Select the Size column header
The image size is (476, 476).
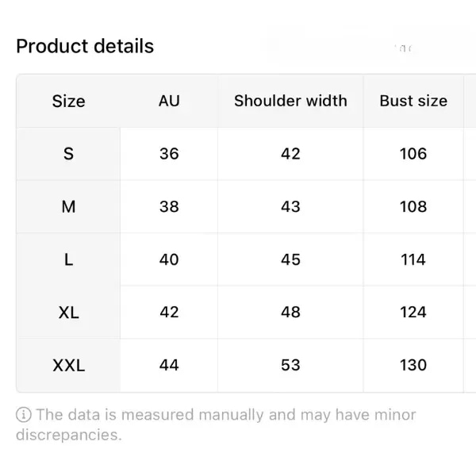[68, 101]
